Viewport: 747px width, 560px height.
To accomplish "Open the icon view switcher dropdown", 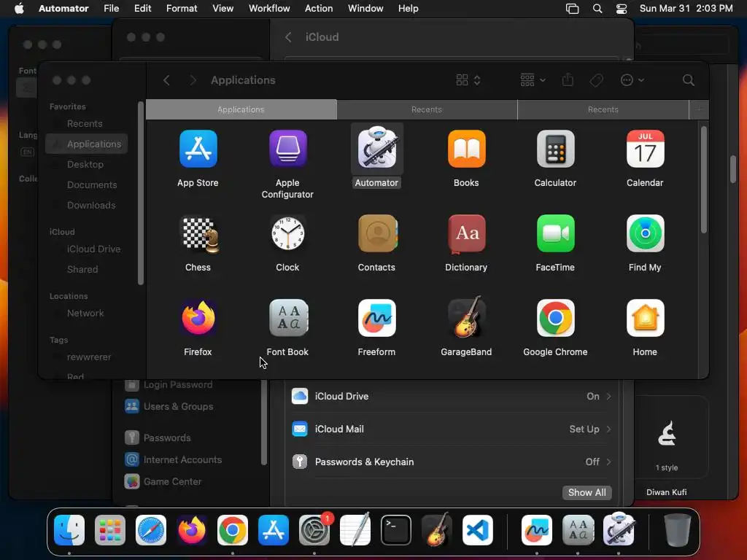I will click(x=468, y=80).
